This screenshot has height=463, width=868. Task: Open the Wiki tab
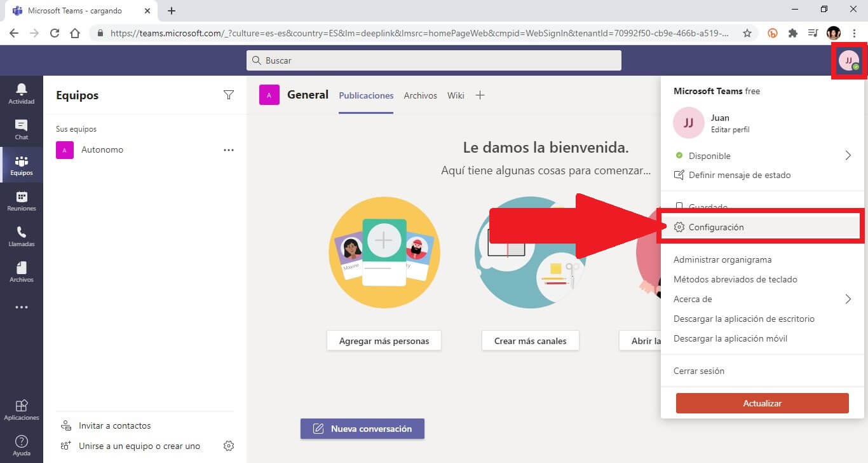click(456, 95)
